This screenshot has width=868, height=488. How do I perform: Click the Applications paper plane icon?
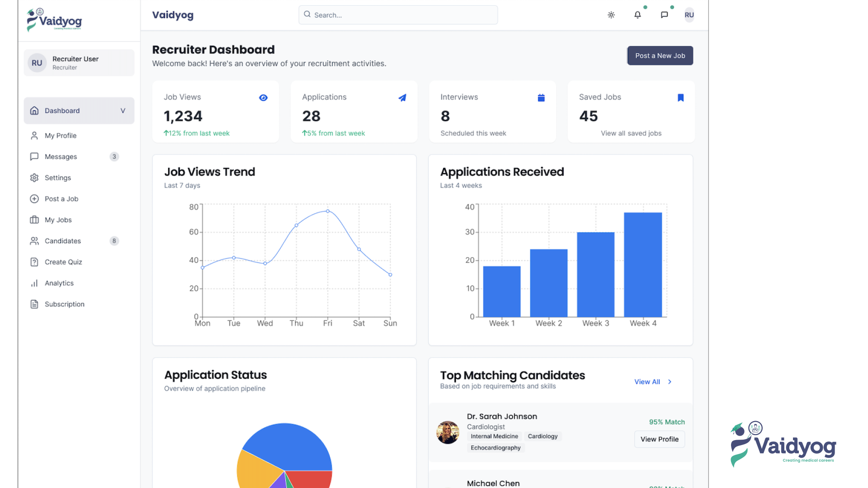402,98
